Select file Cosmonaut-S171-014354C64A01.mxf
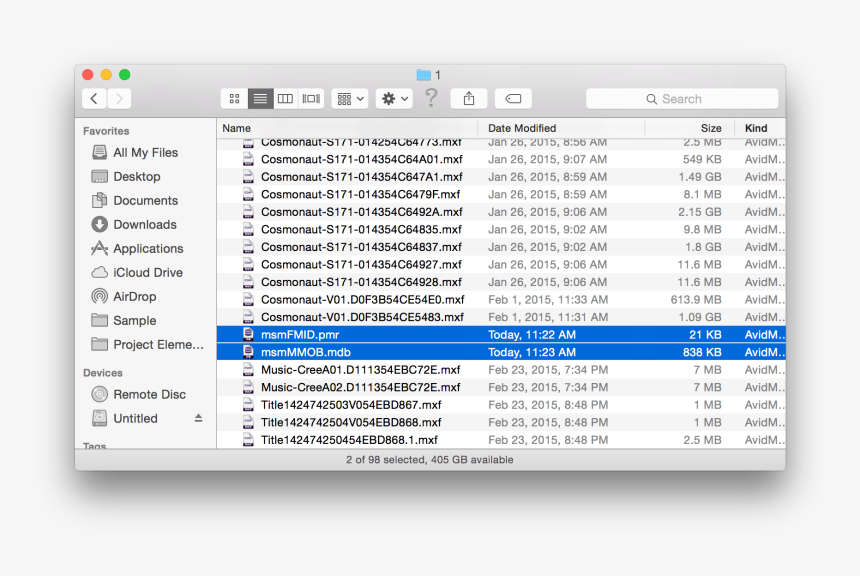The height and width of the screenshot is (576, 860). coord(501,159)
